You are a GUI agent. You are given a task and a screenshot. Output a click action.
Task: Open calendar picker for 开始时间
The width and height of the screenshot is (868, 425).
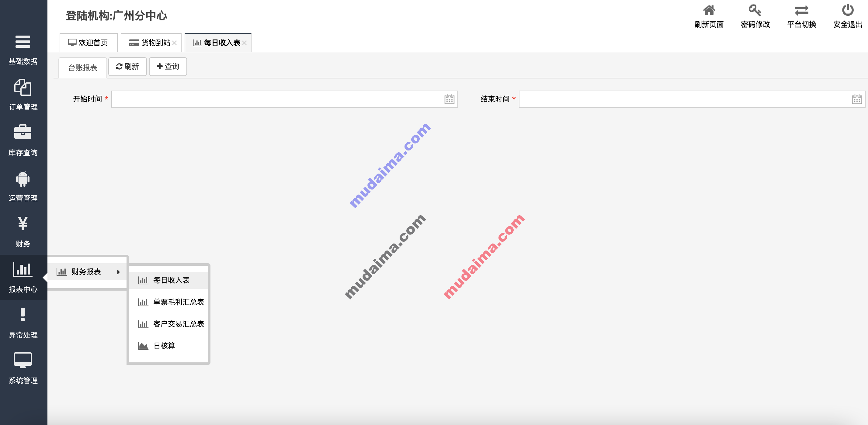[449, 99]
